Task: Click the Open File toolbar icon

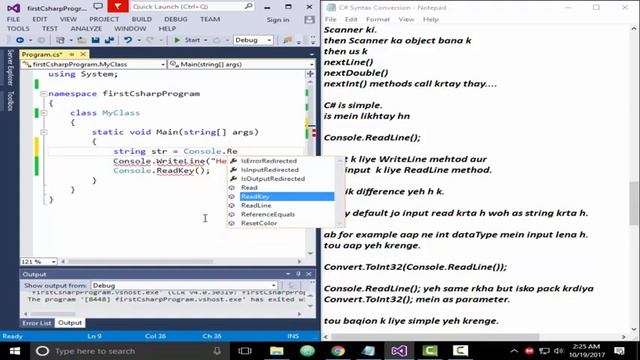Action: tap(82, 40)
